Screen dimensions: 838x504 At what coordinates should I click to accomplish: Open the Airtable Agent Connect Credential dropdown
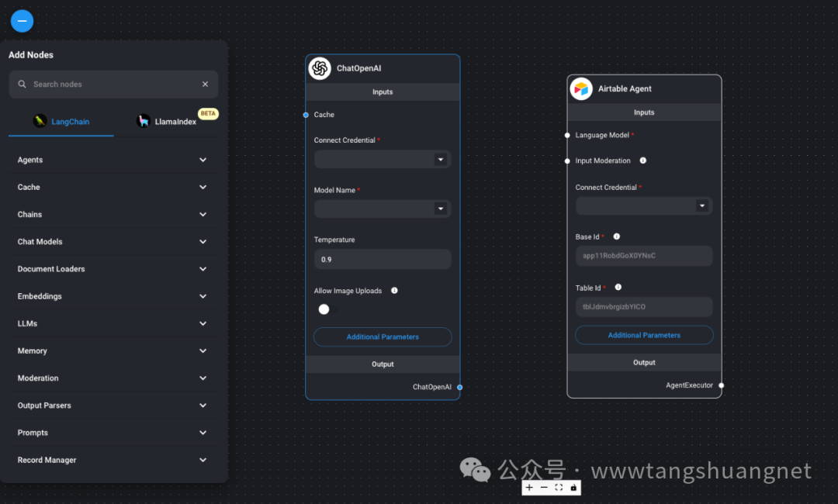[644, 205]
